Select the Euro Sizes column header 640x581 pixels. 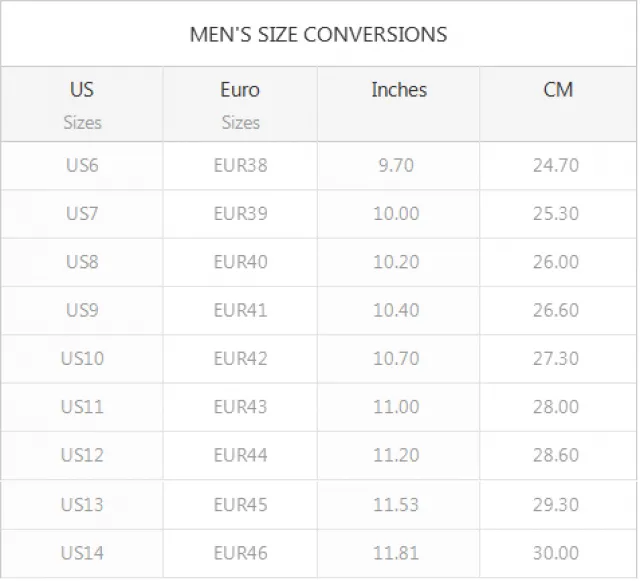(240, 105)
